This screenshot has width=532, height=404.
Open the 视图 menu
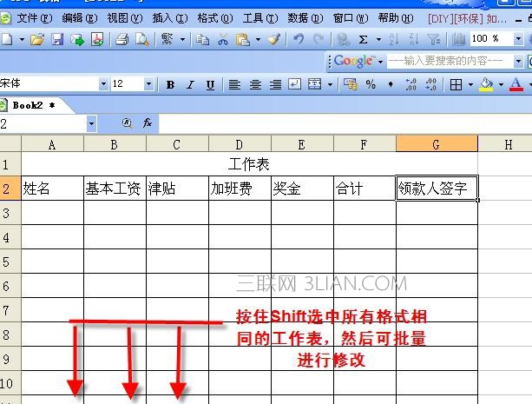pyautogui.click(x=124, y=18)
